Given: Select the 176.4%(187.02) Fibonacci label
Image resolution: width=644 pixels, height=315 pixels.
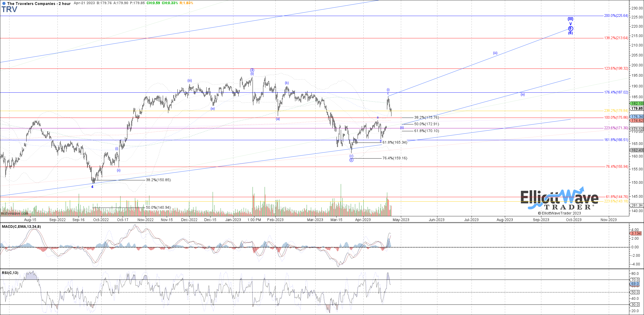Looking at the screenshot, I should pyautogui.click(x=616, y=92).
